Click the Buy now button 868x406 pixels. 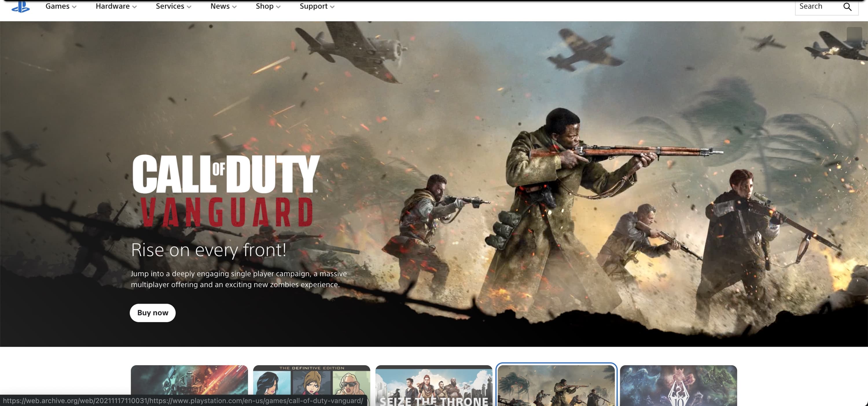[153, 313]
